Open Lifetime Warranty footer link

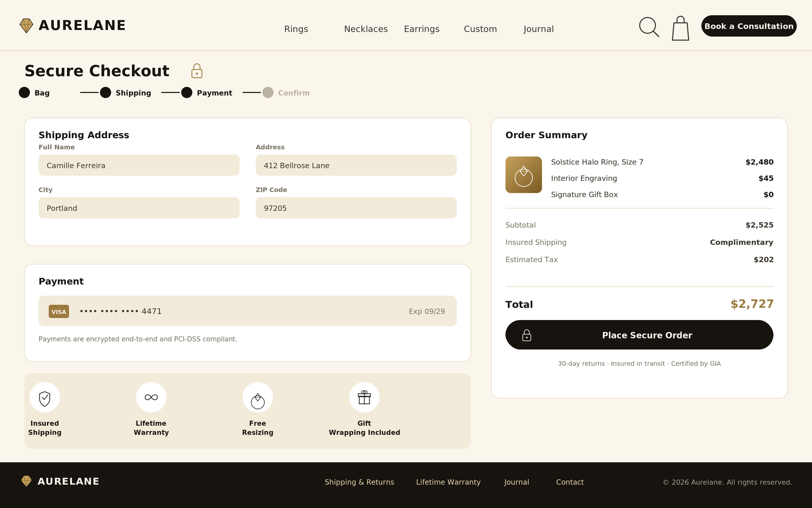click(x=448, y=482)
